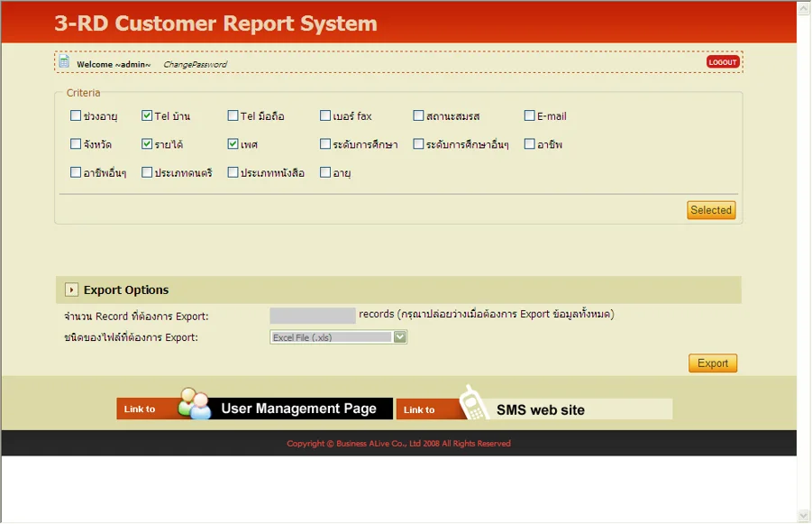Collapse the Export Options section arrow
The image size is (812, 524).
click(x=71, y=290)
